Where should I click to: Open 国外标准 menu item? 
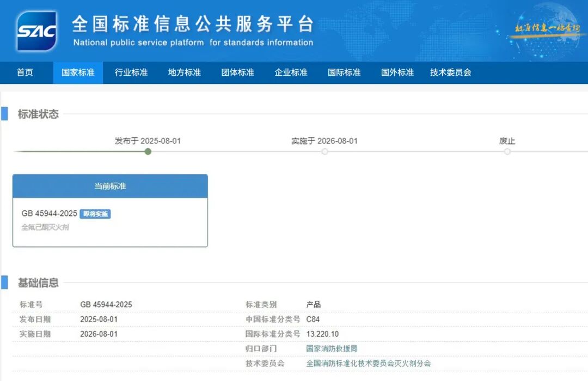pos(397,72)
